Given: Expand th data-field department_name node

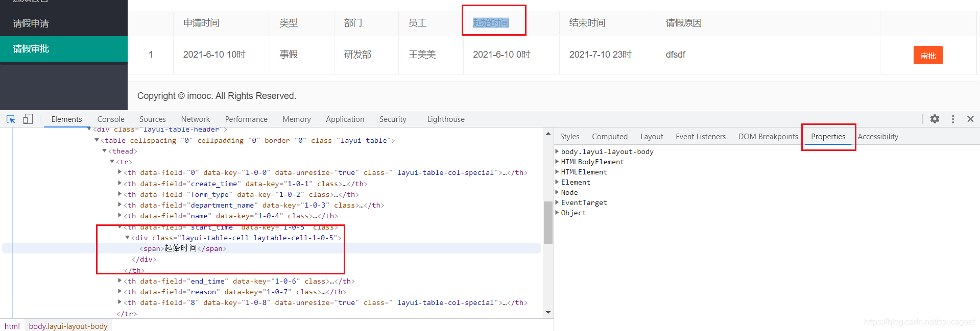Looking at the screenshot, I should click(120, 205).
